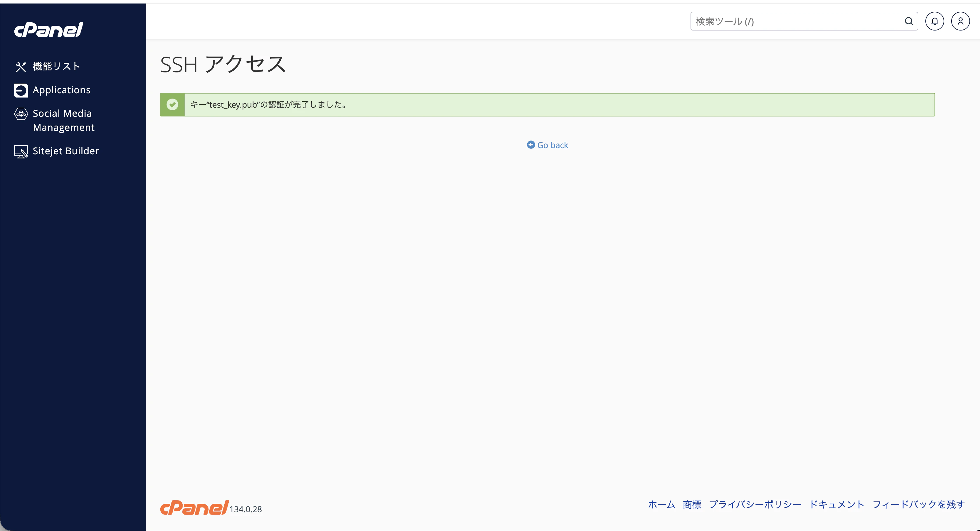Click the cPanel logo in sidebar
The image size is (980, 531).
(x=49, y=30)
